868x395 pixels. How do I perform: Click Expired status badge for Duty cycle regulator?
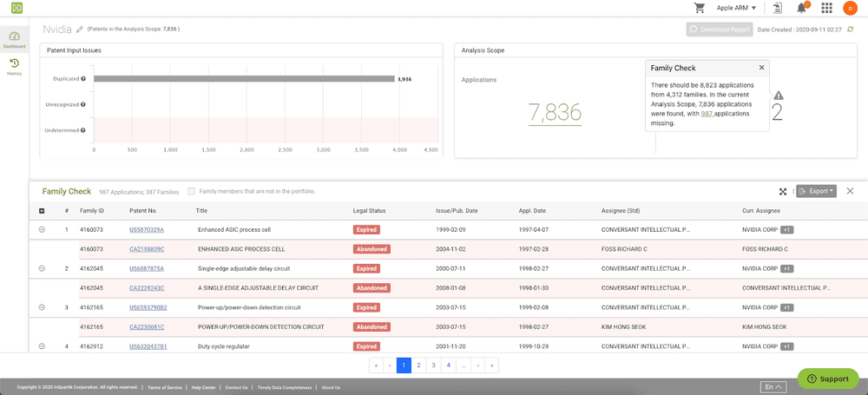tap(366, 346)
